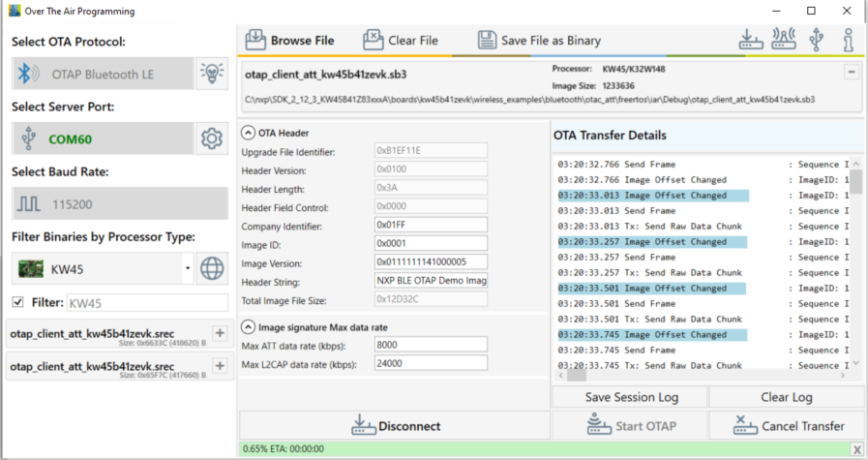Collapse Image signature Max data rate section
This screenshot has width=868, height=460.
coord(248,327)
